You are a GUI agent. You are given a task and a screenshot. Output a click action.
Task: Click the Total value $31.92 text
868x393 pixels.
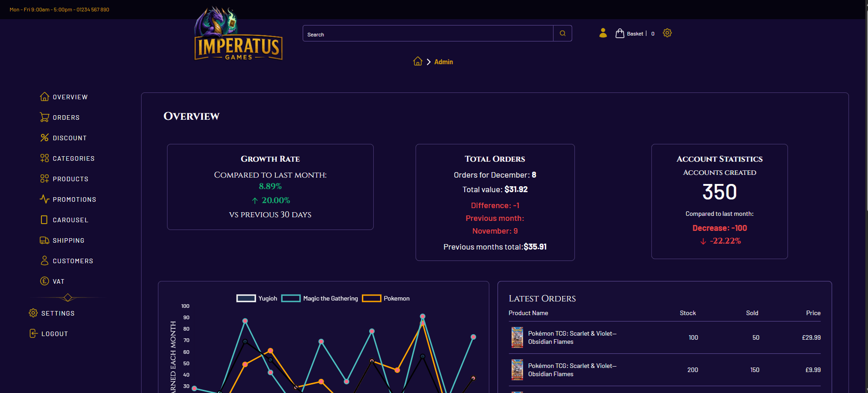(x=495, y=189)
